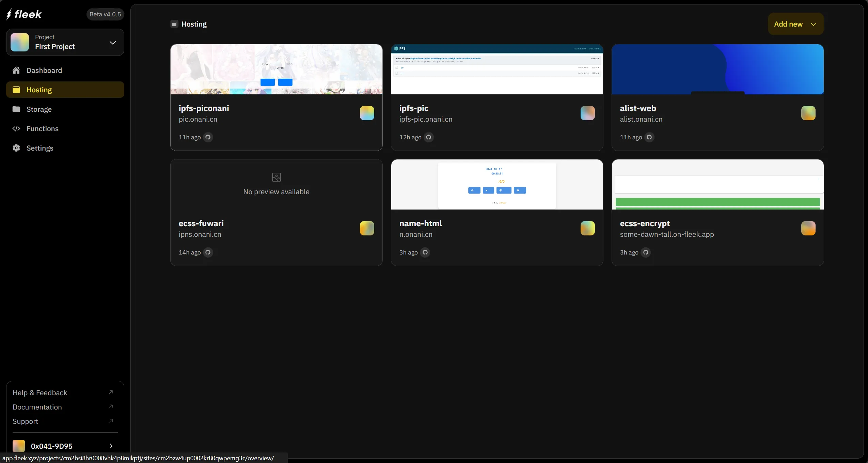Viewport: 868px width, 463px height.
Task: Open Storage section in sidebar
Action: (x=39, y=109)
